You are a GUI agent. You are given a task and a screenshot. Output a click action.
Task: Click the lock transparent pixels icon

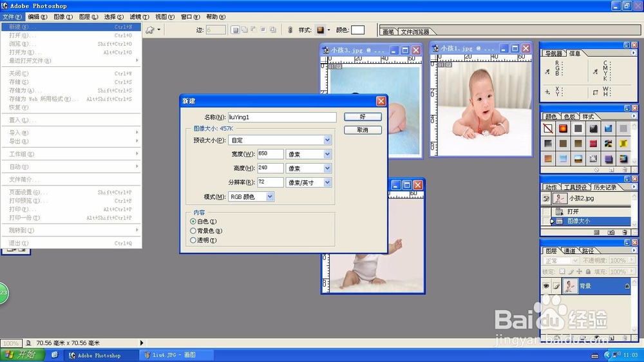[562, 272]
